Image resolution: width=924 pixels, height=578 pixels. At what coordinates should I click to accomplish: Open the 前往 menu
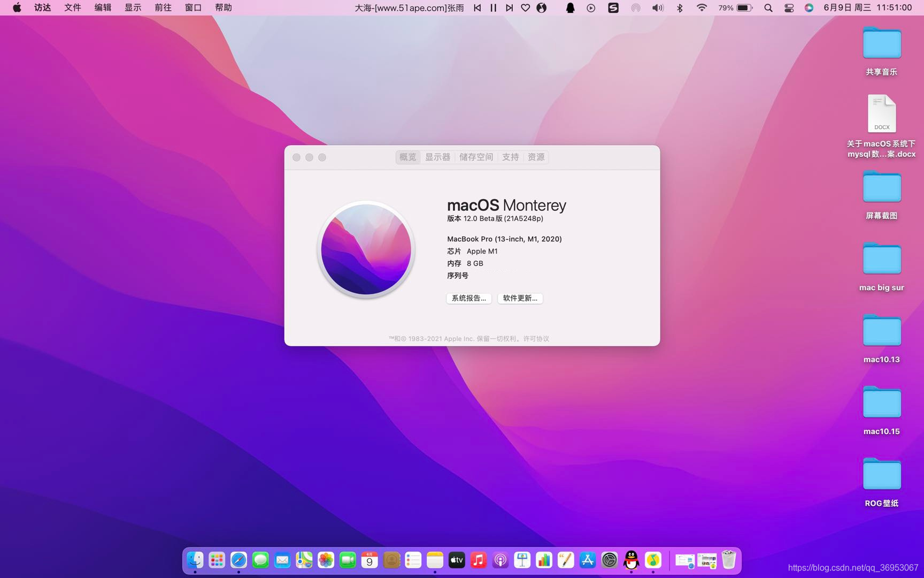[163, 7]
